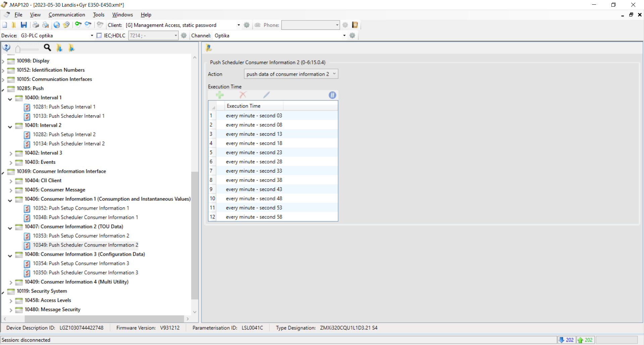The width and height of the screenshot is (644, 345).
Task: Open 10353: Push Setup Consumer Information 2
Action: 81,236
